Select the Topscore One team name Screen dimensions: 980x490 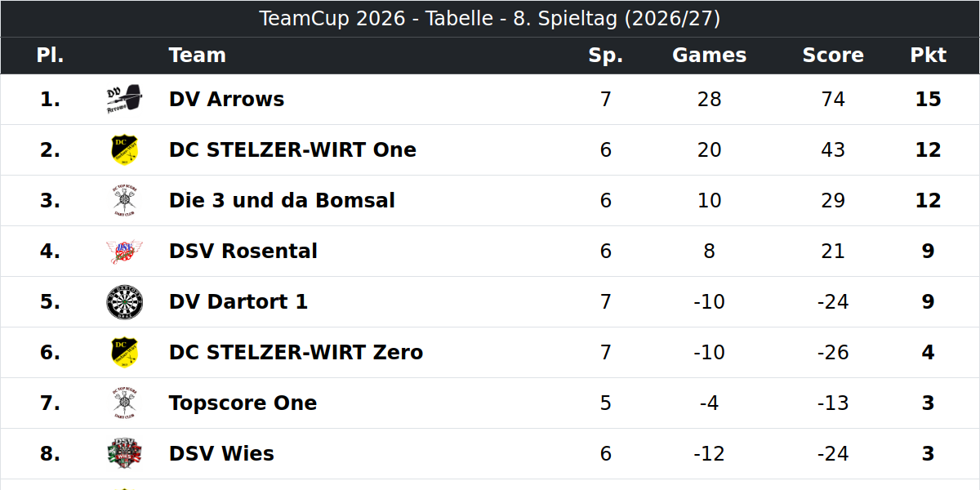pos(243,403)
